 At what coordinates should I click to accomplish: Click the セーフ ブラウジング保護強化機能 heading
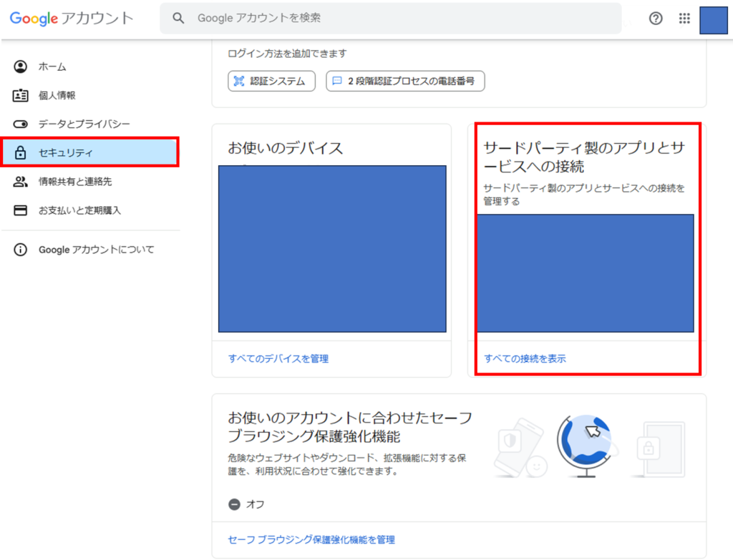tap(349, 427)
